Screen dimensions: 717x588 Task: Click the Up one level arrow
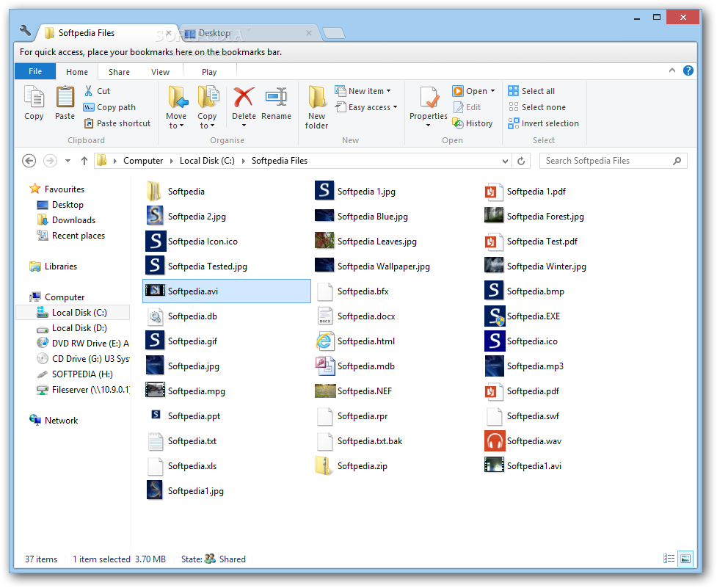(84, 161)
